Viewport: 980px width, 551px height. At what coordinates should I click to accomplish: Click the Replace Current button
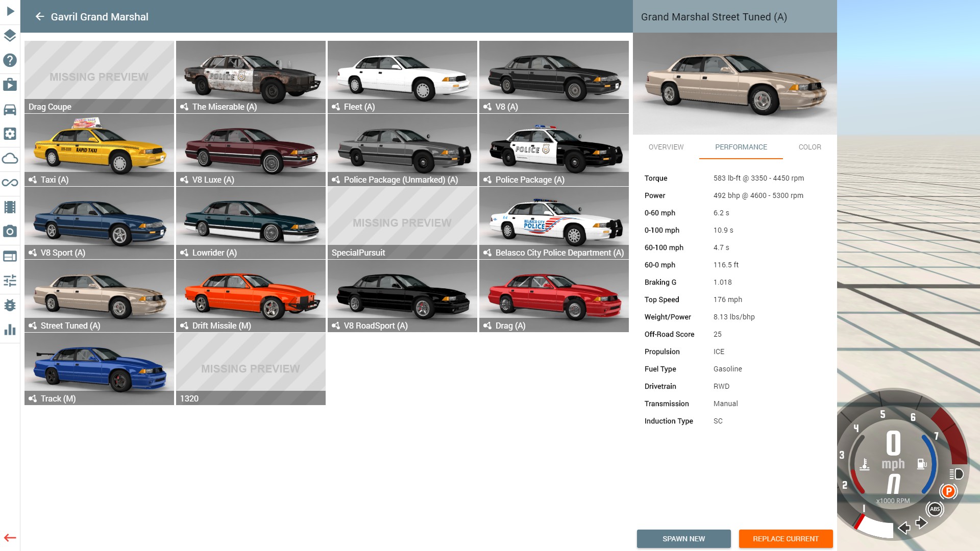click(x=786, y=539)
